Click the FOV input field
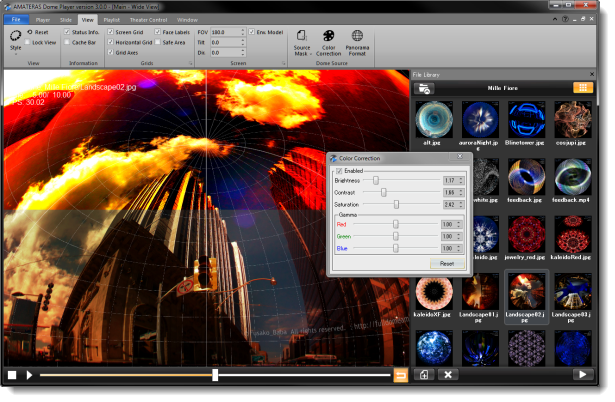This screenshot has height=402, width=615. pyautogui.click(x=225, y=32)
